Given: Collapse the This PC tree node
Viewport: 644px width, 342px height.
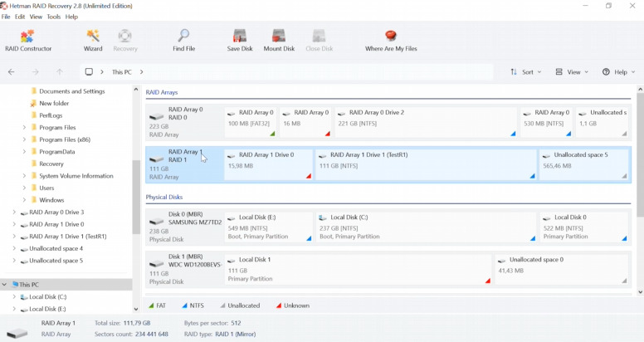Looking at the screenshot, I should coord(4,285).
